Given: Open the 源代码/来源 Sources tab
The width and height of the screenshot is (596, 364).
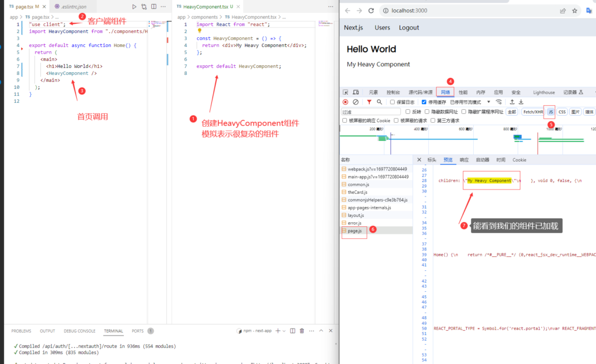Looking at the screenshot, I should click(x=420, y=92).
